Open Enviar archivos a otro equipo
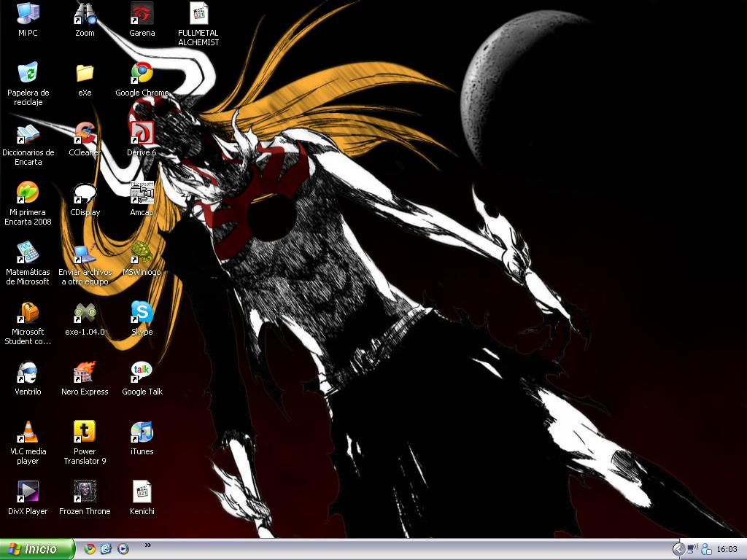The width and height of the screenshot is (747, 560). pos(85,252)
